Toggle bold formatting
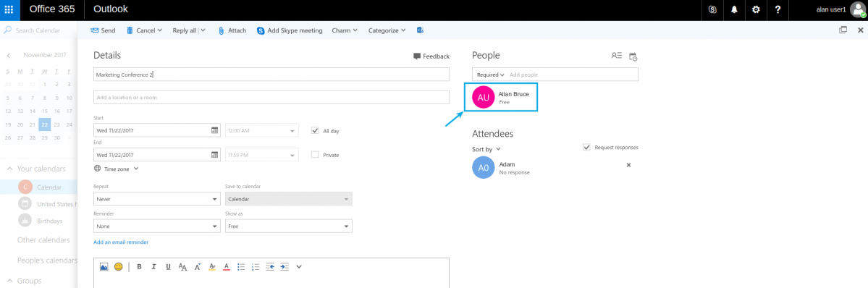 tap(140, 266)
